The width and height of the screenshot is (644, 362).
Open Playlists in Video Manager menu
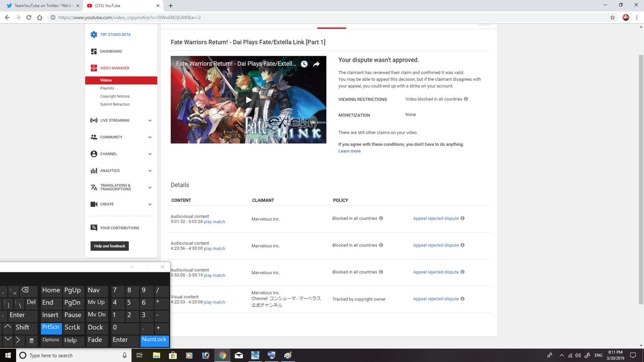[x=107, y=88]
